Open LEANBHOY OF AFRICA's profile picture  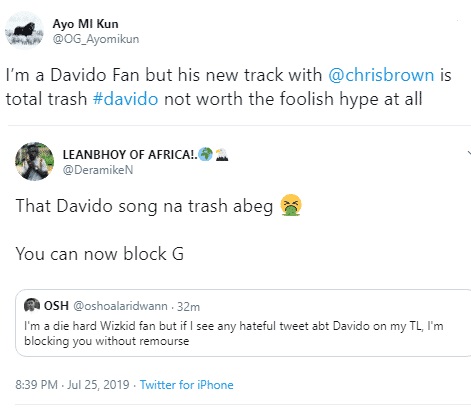(34, 161)
